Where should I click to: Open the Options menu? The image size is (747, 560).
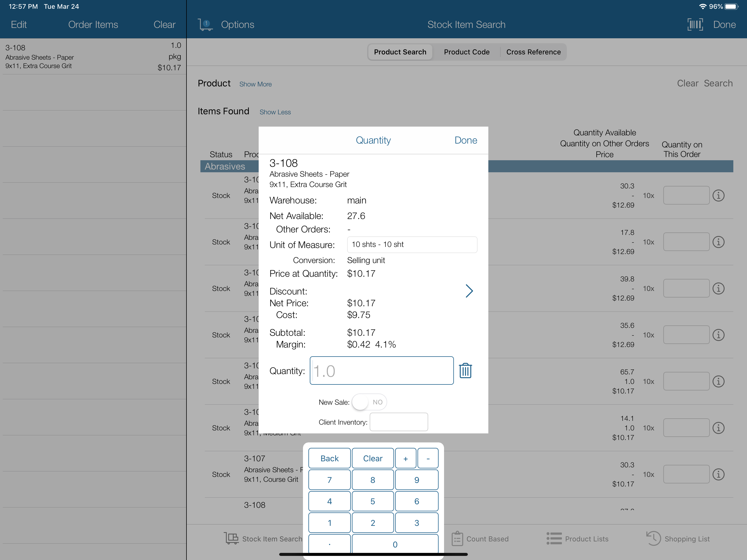click(237, 25)
